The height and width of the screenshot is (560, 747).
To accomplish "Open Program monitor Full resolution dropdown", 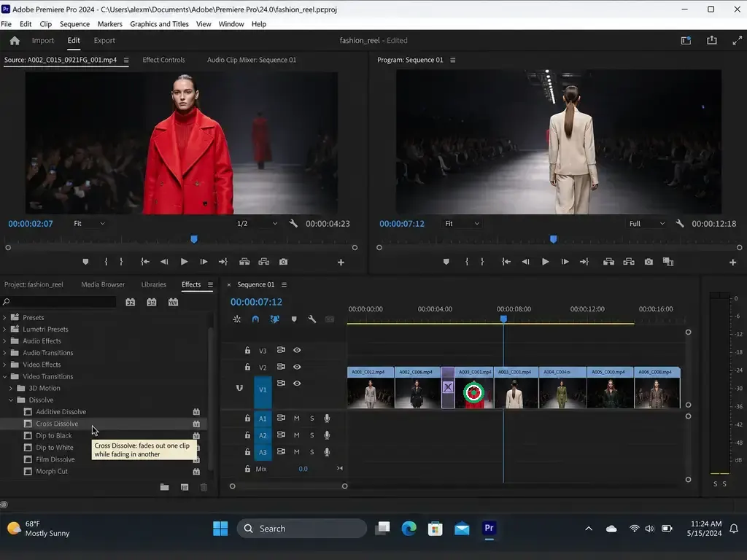I will [x=646, y=223].
